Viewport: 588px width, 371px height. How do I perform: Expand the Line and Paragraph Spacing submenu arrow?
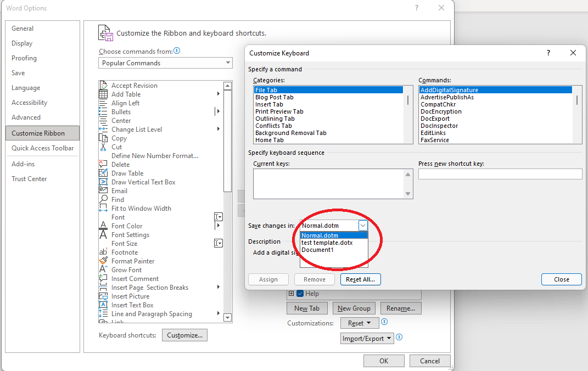pos(219,313)
